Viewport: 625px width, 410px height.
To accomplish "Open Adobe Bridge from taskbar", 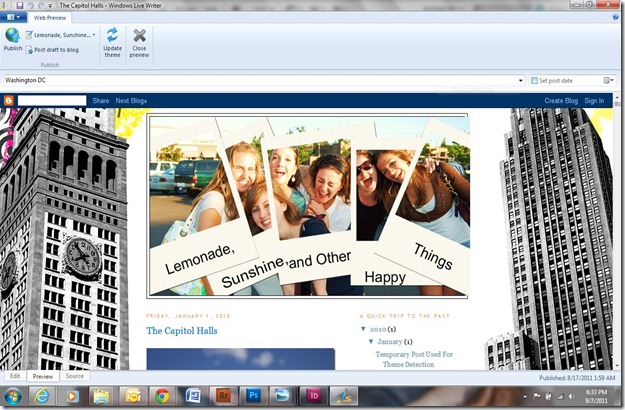I will (x=223, y=396).
